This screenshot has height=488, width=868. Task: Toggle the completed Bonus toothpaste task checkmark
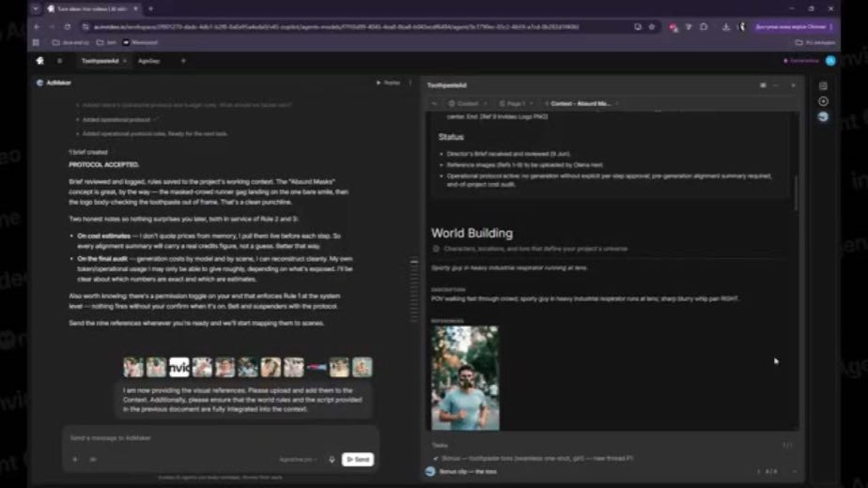tap(436, 458)
